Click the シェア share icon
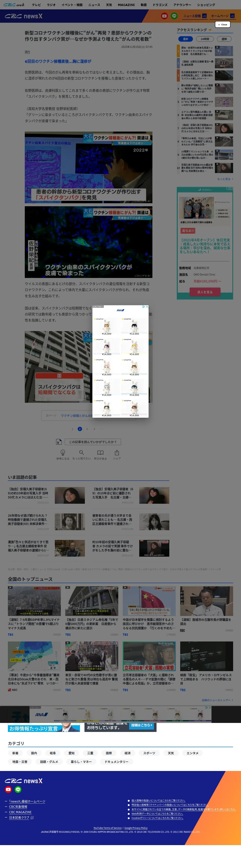Screen dimensions: 241x868 coord(117,452)
